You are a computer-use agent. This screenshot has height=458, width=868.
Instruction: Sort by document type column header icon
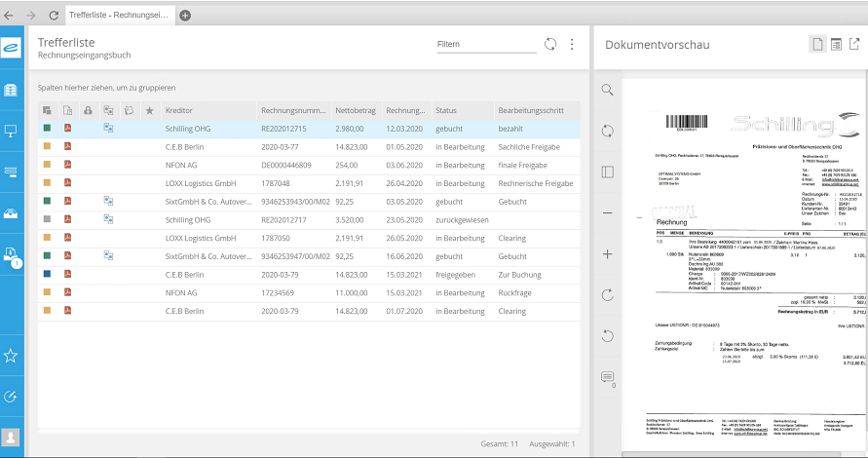point(67,111)
